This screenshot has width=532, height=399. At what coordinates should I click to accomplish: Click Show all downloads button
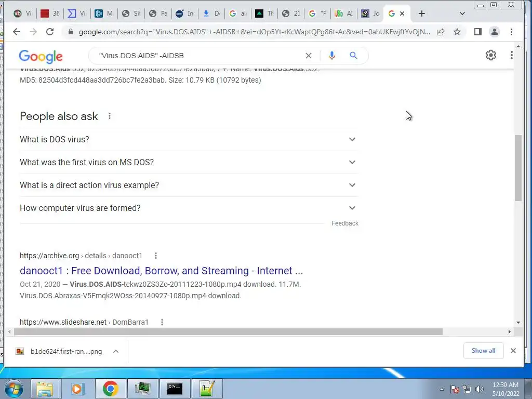(483, 351)
